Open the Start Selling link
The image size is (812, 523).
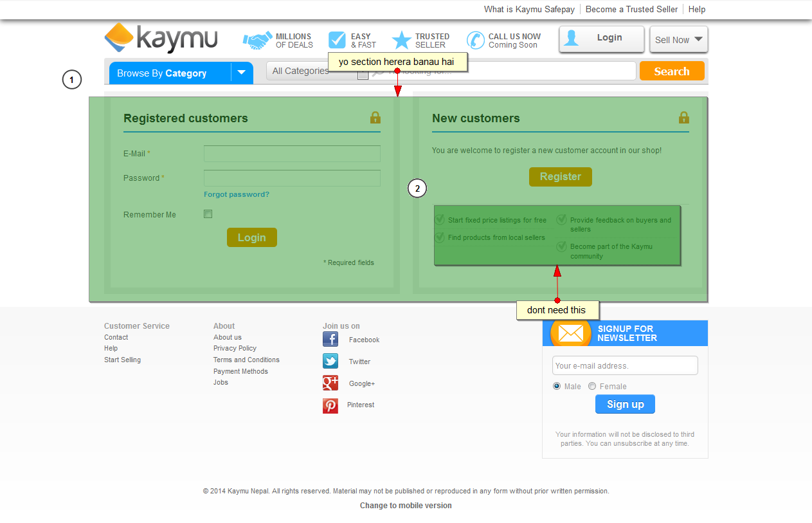pos(123,360)
